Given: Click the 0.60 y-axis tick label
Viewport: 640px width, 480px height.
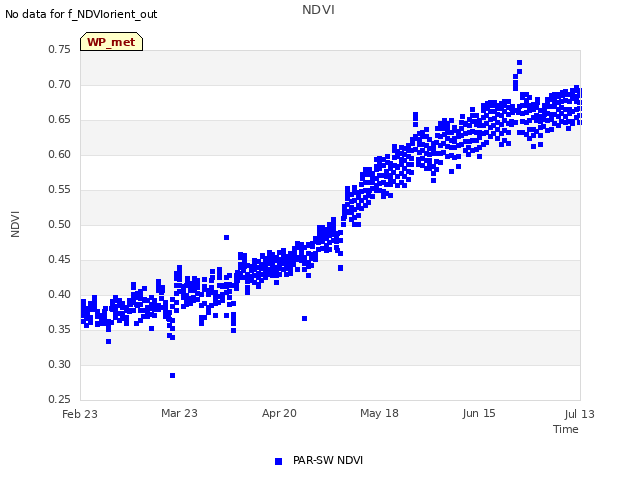Looking at the screenshot, I should tap(60, 154).
